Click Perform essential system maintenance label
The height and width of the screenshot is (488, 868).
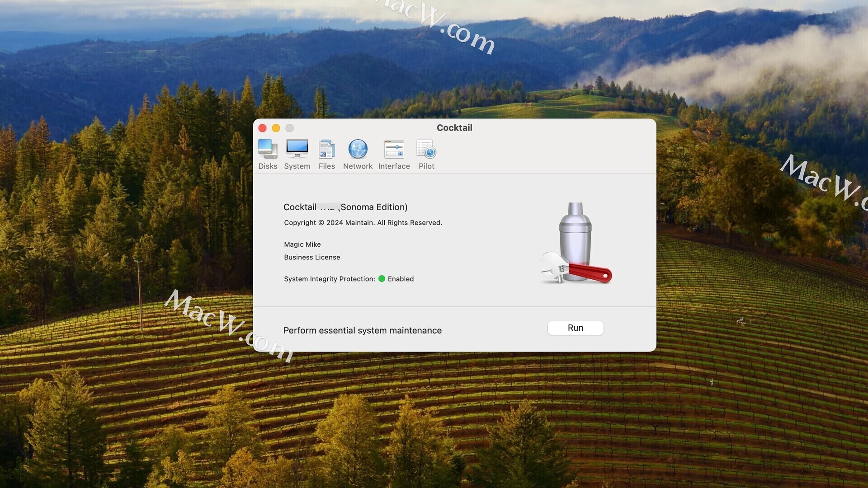pos(362,331)
